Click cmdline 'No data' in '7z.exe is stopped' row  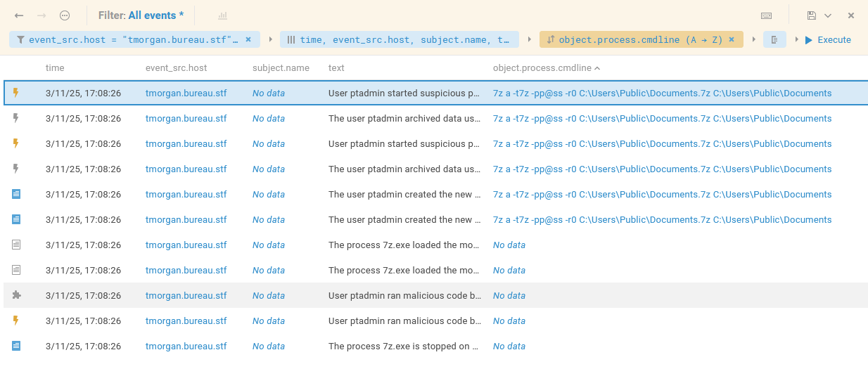pos(509,346)
